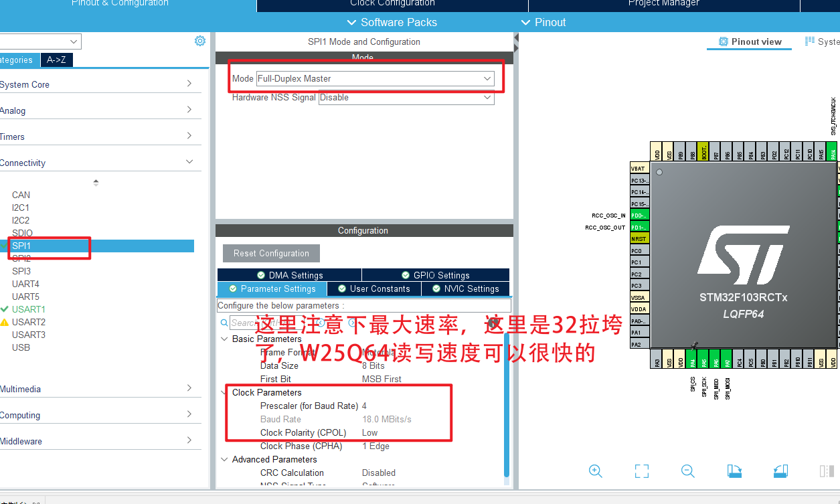Rotate the chip clockwise
840x504 pixels.
734,471
